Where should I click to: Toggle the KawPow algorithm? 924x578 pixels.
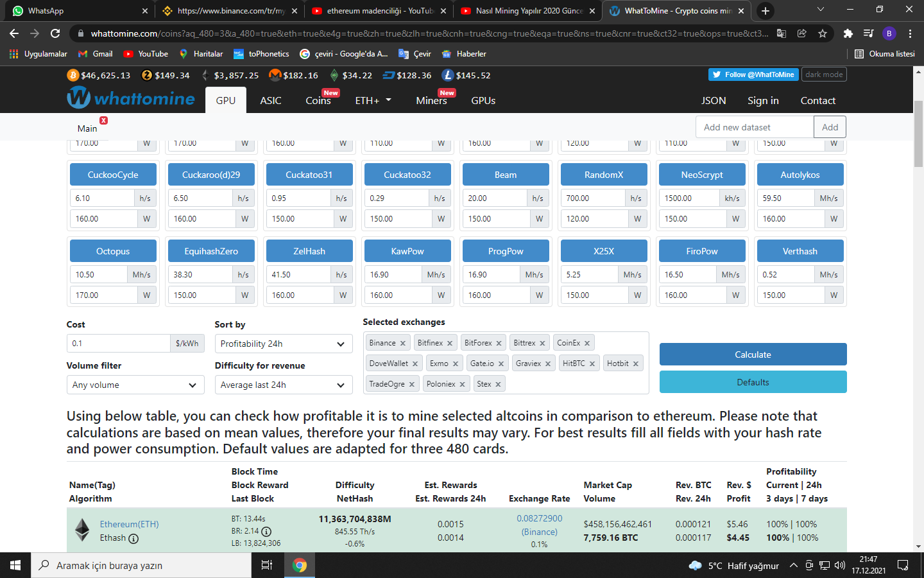[x=407, y=251]
